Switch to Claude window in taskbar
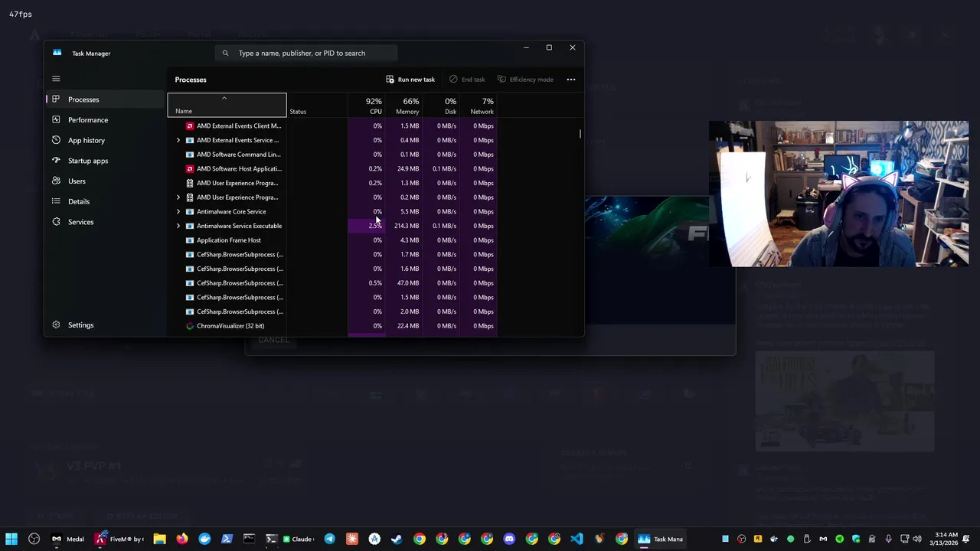 pos(299,539)
